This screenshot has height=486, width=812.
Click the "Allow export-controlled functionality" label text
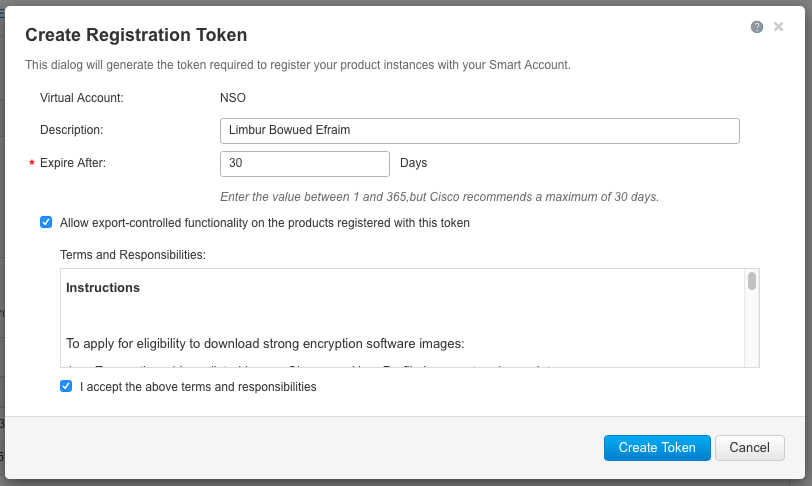pyautogui.click(x=265, y=223)
